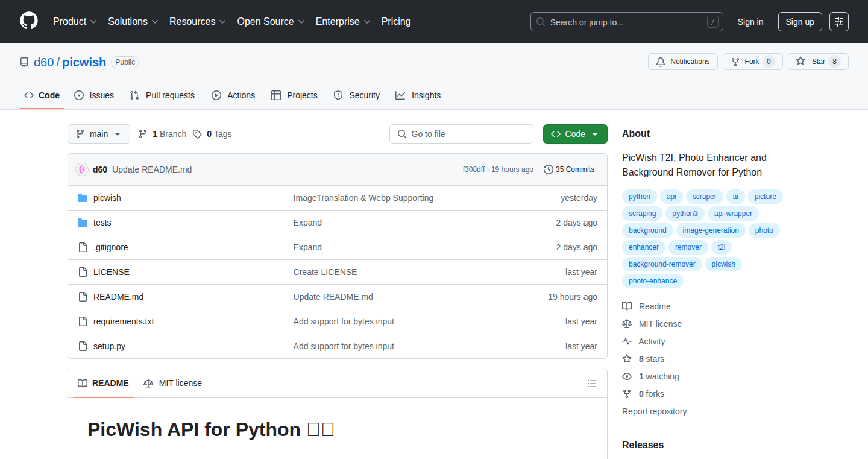Open the accessibility settings icon in the header

pos(839,22)
